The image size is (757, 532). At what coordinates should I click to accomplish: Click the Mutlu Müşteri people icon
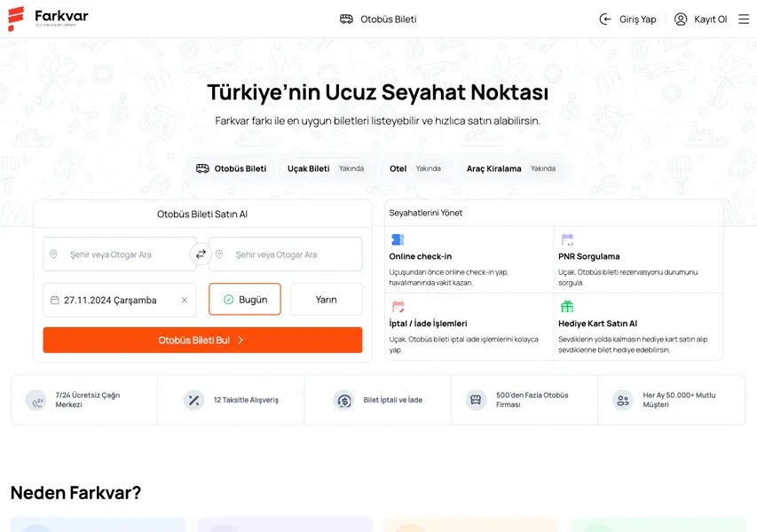coord(623,400)
